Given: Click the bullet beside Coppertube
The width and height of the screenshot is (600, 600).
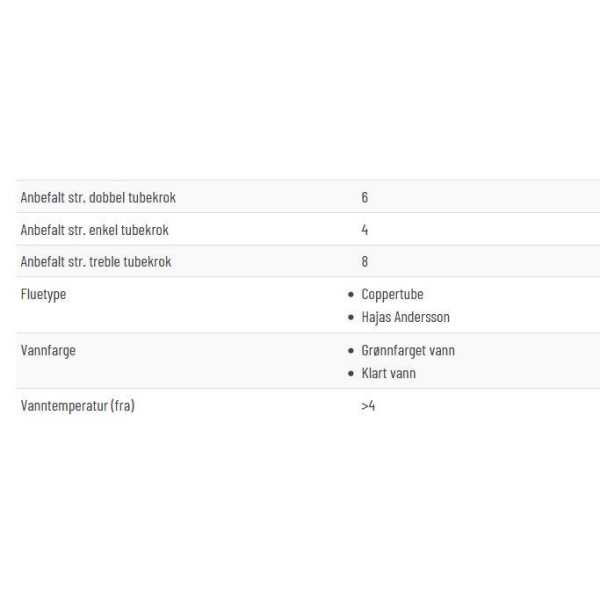Looking at the screenshot, I should (351, 295).
